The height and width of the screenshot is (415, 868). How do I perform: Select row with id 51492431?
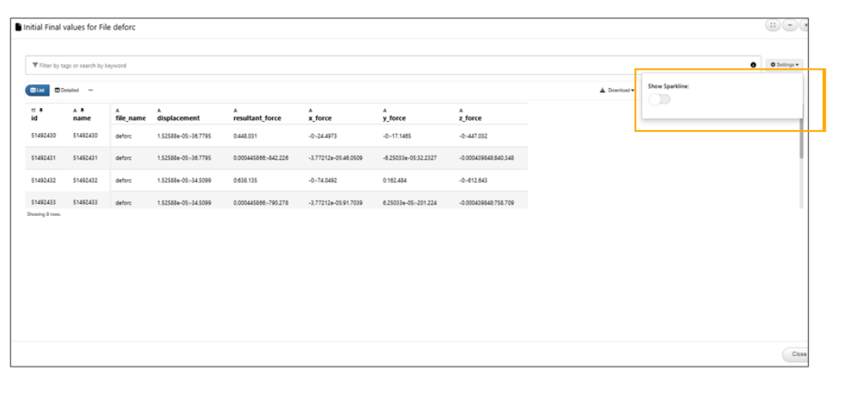coord(44,158)
